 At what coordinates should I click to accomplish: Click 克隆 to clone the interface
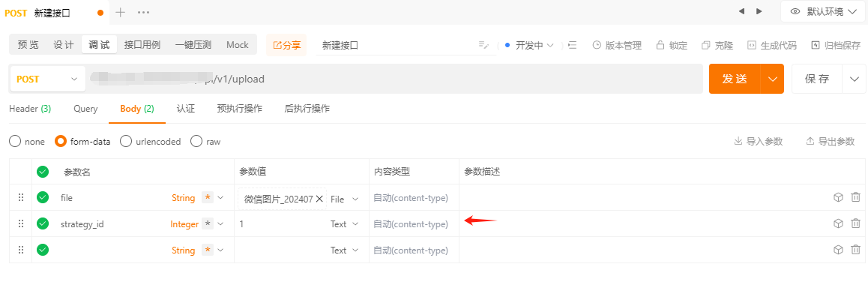point(717,46)
